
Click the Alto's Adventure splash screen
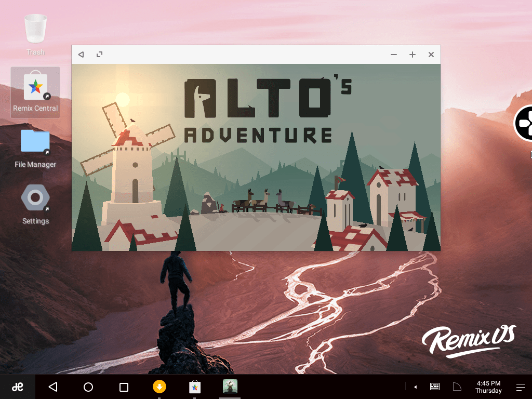(256, 157)
